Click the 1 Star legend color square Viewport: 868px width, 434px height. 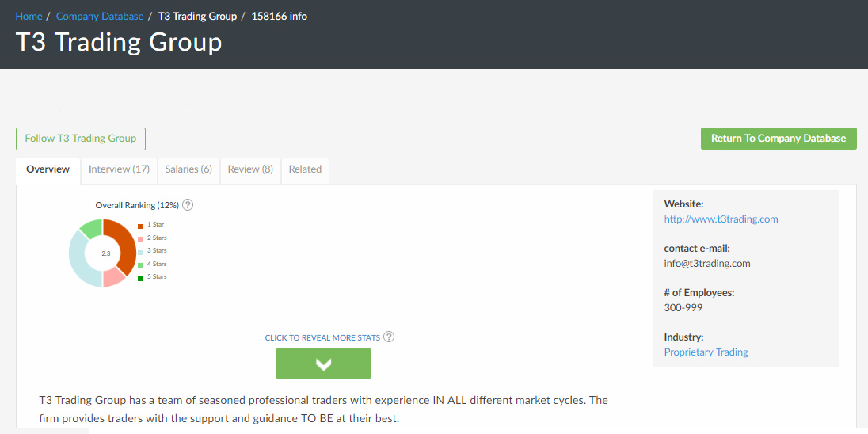(x=140, y=225)
